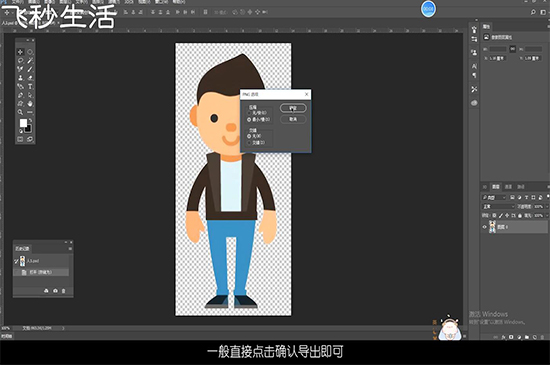The height and width of the screenshot is (365, 550).
Task: Filter layers by type layer T icon
Action: tap(526, 197)
